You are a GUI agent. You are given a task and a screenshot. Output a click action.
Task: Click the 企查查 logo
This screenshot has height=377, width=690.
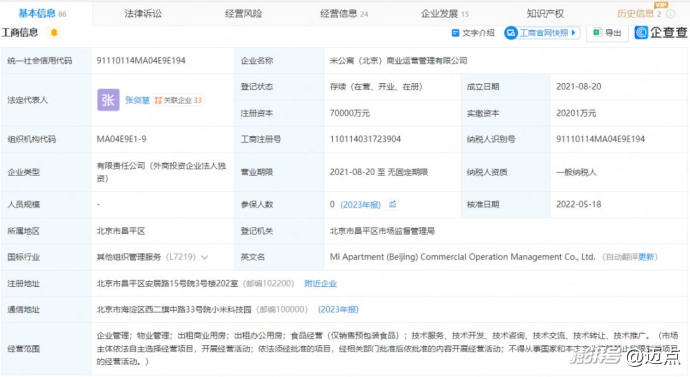click(661, 33)
